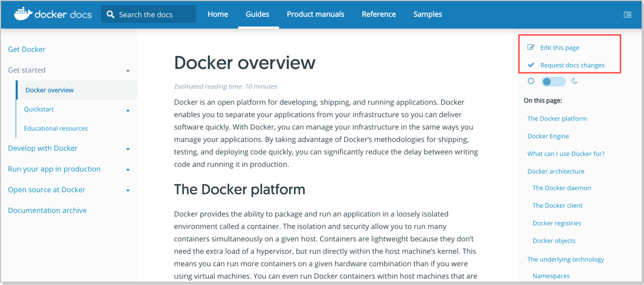Image resolution: width=644 pixels, height=285 pixels.
Task: Switch to the Reference tab
Action: (378, 15)
